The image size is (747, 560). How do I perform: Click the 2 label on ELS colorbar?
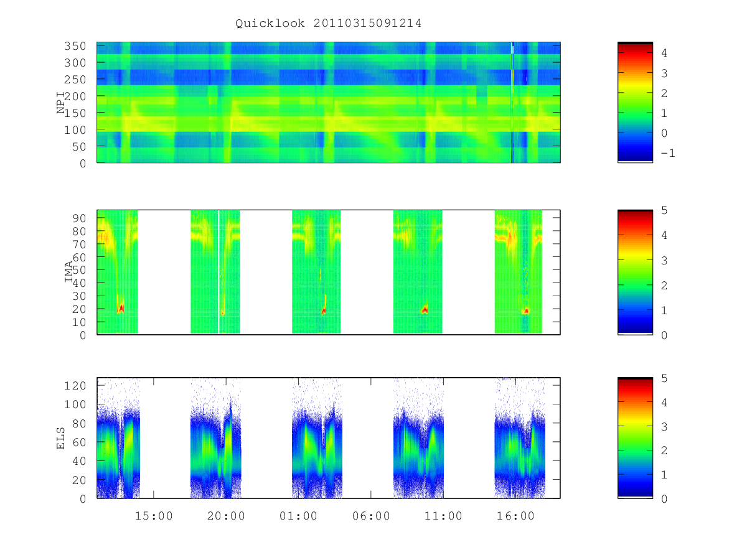point(664,450)
